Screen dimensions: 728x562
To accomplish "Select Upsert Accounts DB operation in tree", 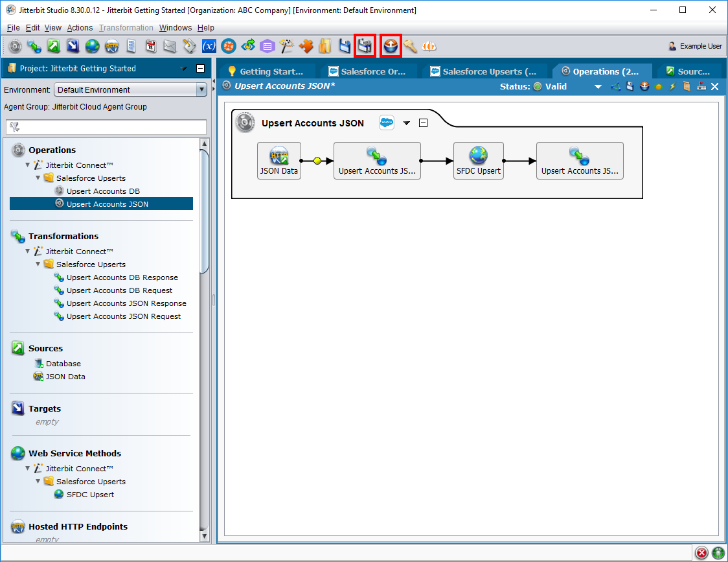I will (x=103, y=191).
